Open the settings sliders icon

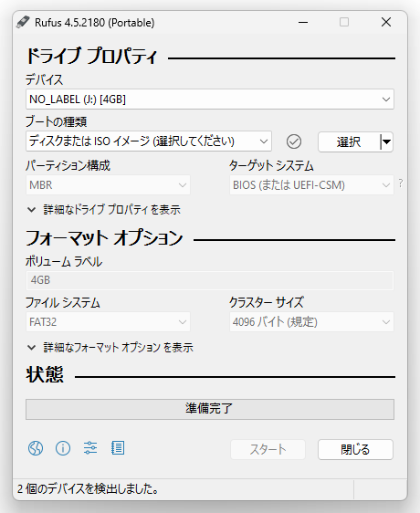coord(90,448)
